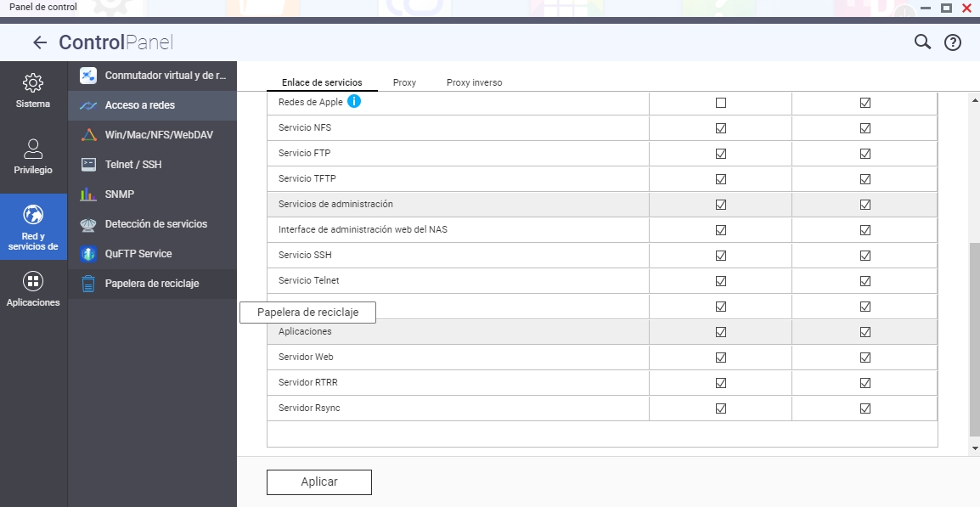Open Papelera de reciclaje in sidebar

click(x=151, y=284)
